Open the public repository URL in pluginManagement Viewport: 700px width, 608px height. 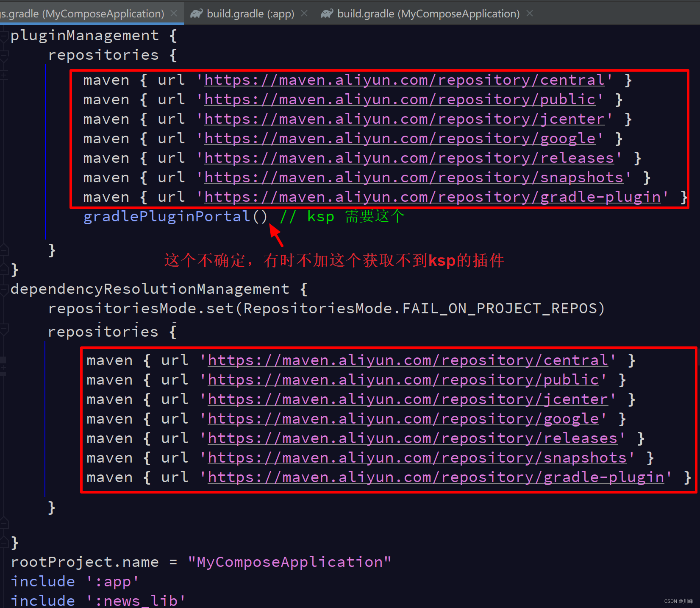tap(400, 100)
